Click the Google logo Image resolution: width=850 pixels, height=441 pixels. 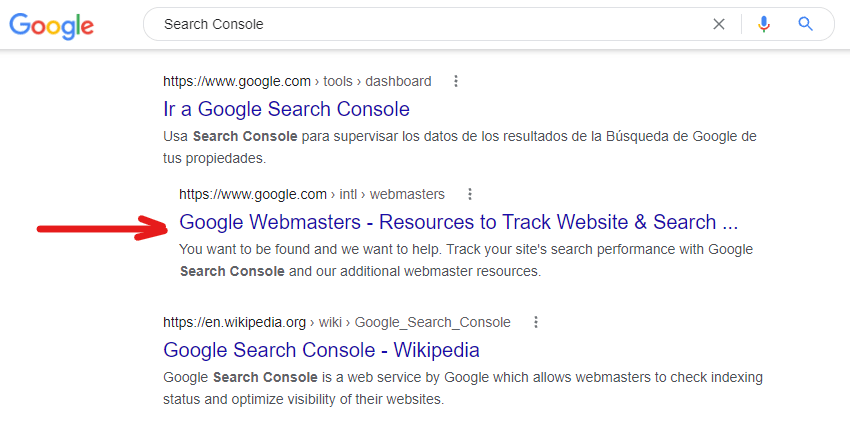[x=51, y=25]
